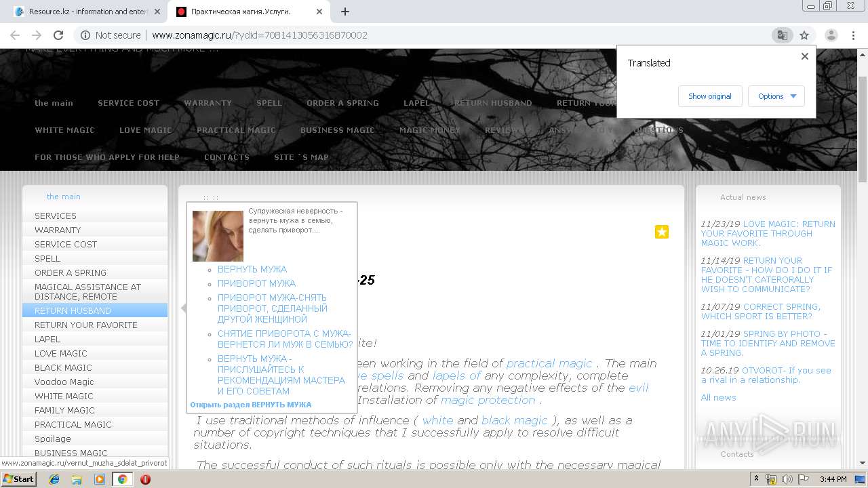The image size is (868, 488).
Task: Click the volume speaker tray icon
Action: click(x=787, y=479)
